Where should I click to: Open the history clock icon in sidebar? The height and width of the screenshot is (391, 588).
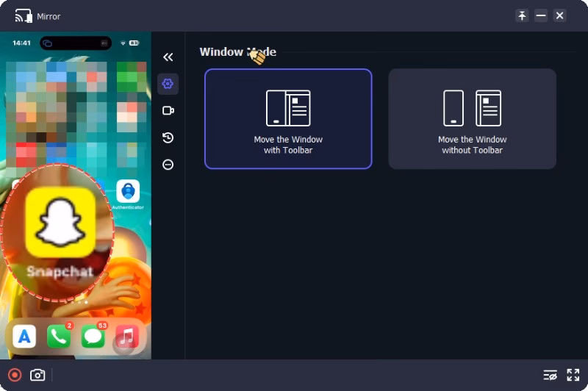(168, 137)
